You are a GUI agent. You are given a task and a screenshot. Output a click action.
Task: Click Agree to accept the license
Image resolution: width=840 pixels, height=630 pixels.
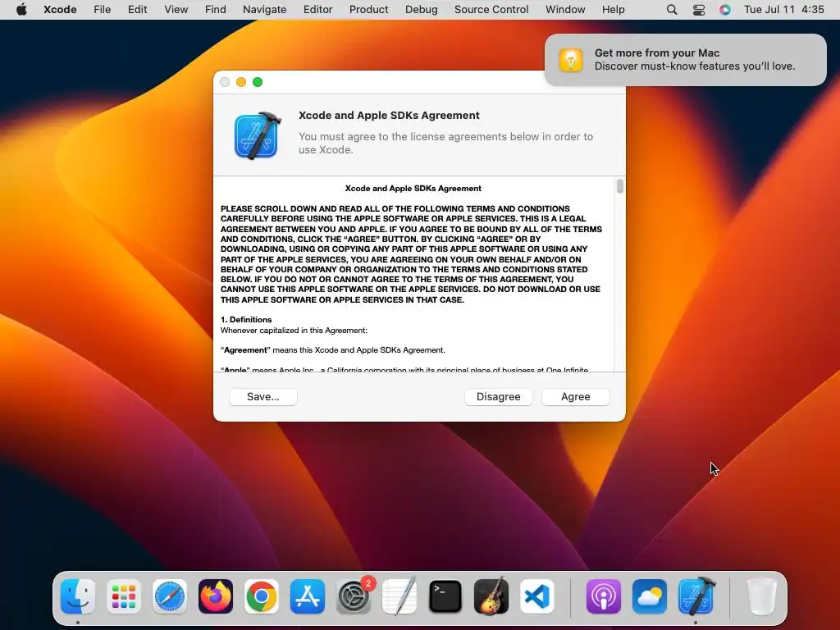(575, 396)
